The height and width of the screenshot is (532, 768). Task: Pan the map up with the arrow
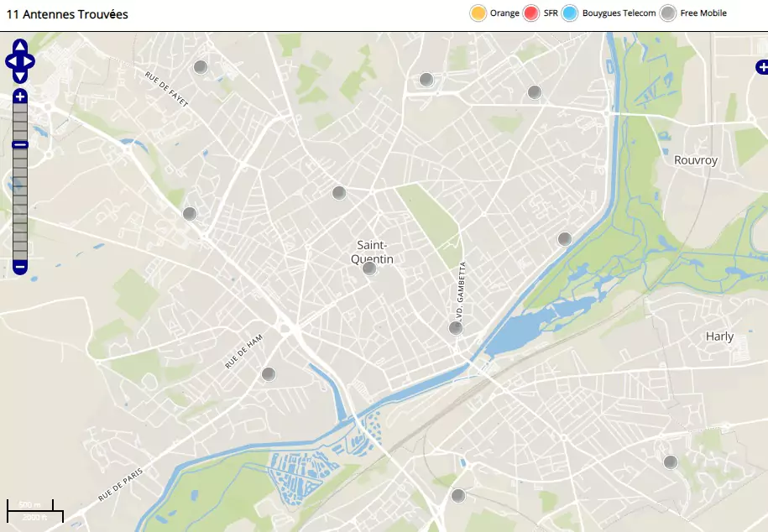click(x=20, y=45)
